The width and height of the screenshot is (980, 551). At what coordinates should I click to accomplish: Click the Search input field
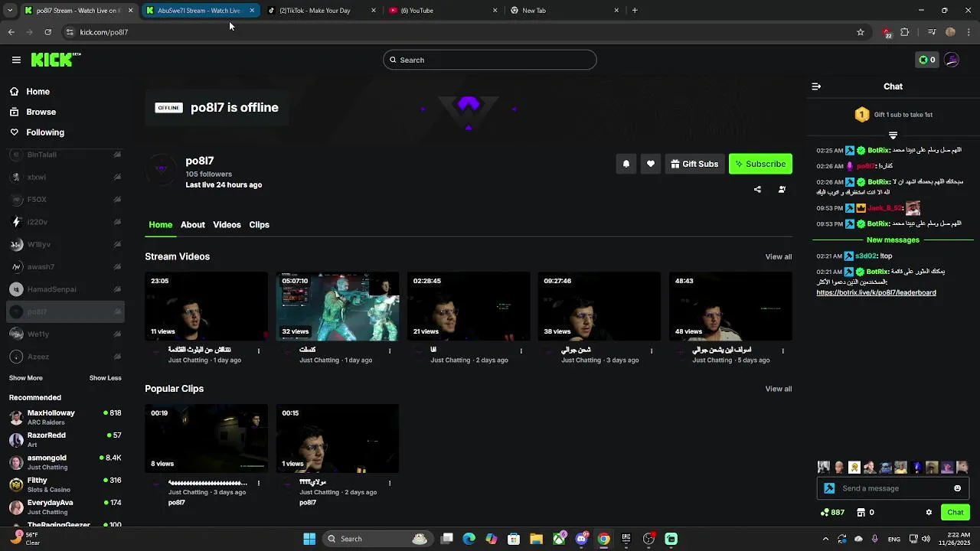[x=490, y=60]
